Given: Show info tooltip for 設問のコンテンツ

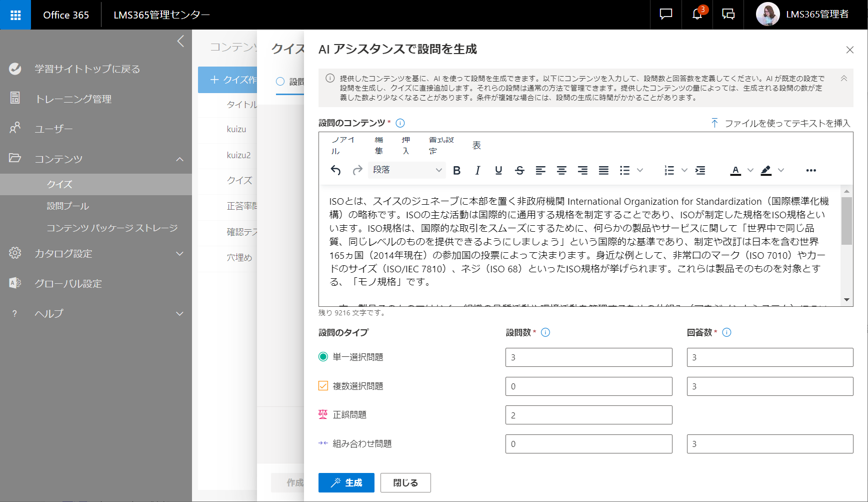Looking at the screenshot, I should [400, 123].
